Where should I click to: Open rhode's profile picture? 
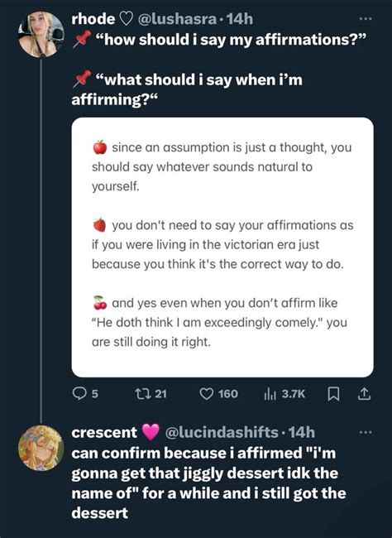41,34
